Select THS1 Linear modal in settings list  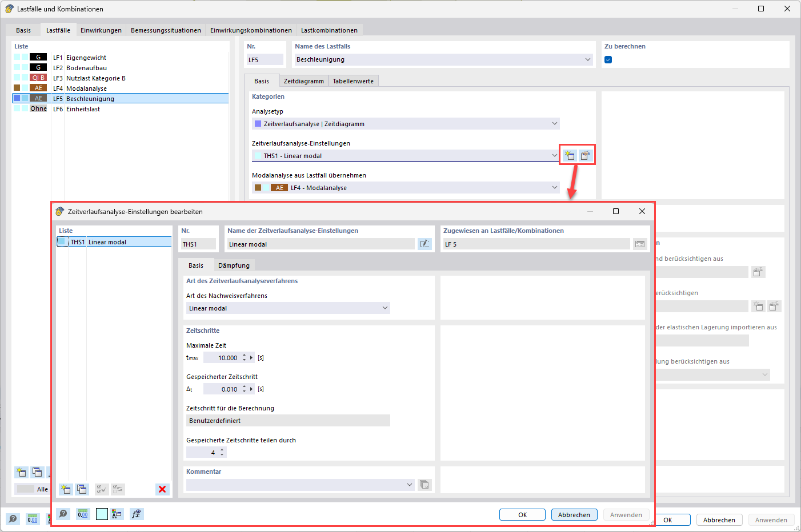click(x=114, y=242)
